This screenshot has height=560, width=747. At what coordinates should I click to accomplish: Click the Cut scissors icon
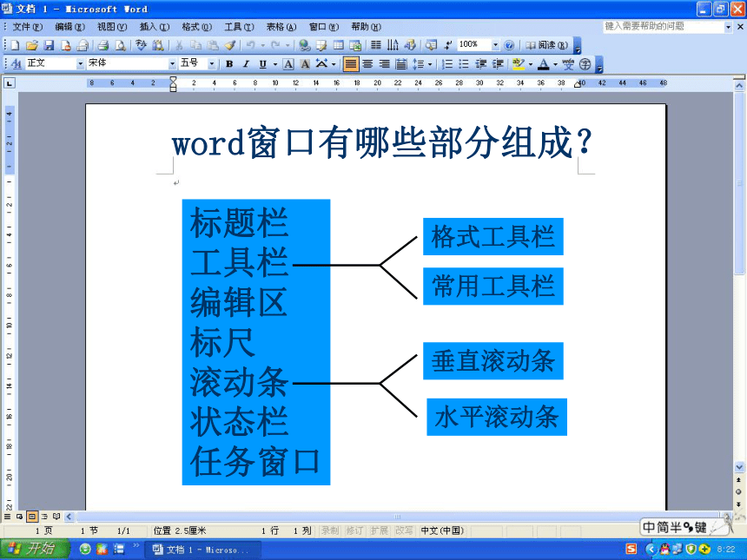point(179,45)
